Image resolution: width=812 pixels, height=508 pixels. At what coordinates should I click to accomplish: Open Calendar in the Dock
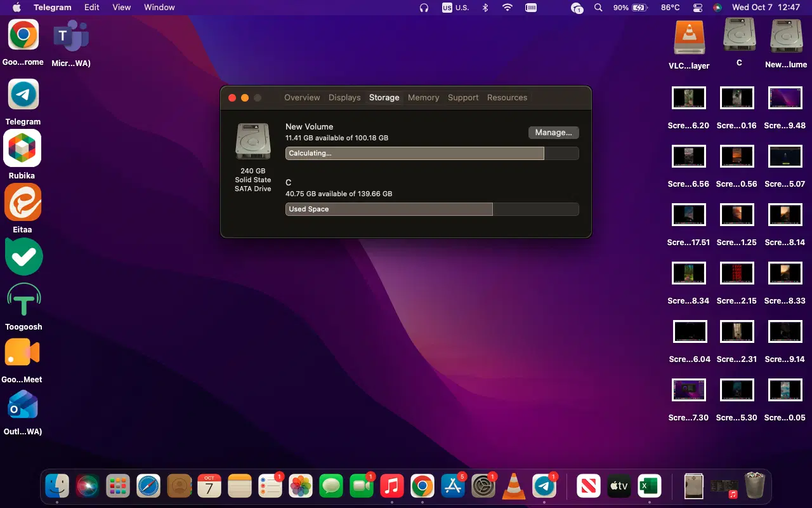209,486
